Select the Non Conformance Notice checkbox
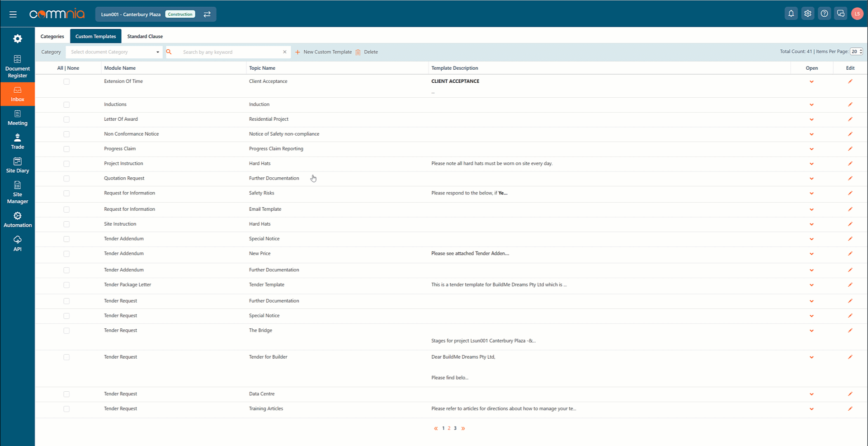The height and width of the screenshot is (446, 868). [66, 134]
